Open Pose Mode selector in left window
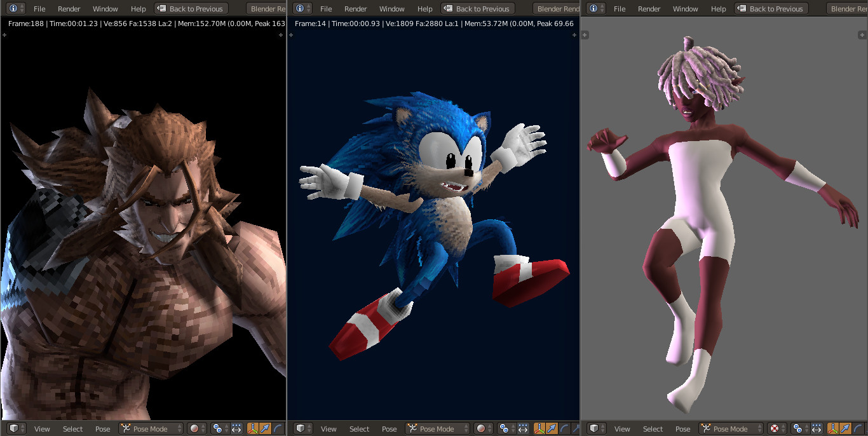Image resolution: width=868 pixels, height=436 pixels. click(x=151, y=428)
